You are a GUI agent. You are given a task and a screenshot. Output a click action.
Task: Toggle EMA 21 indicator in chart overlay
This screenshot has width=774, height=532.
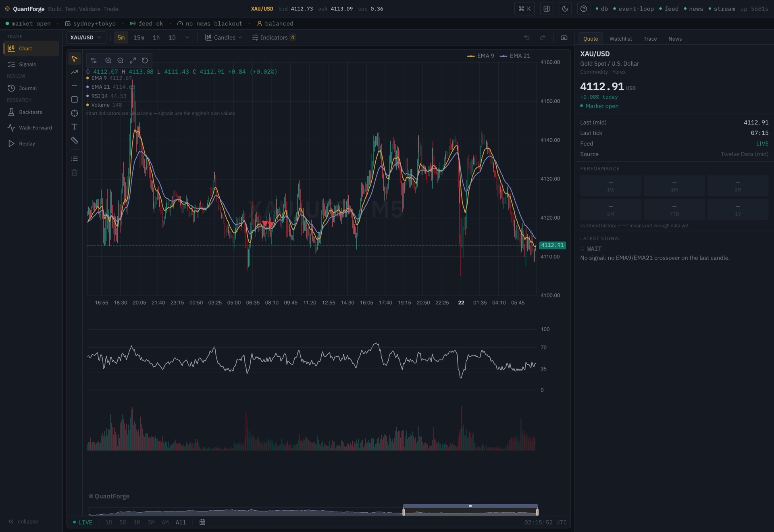[x=110, y=87]
